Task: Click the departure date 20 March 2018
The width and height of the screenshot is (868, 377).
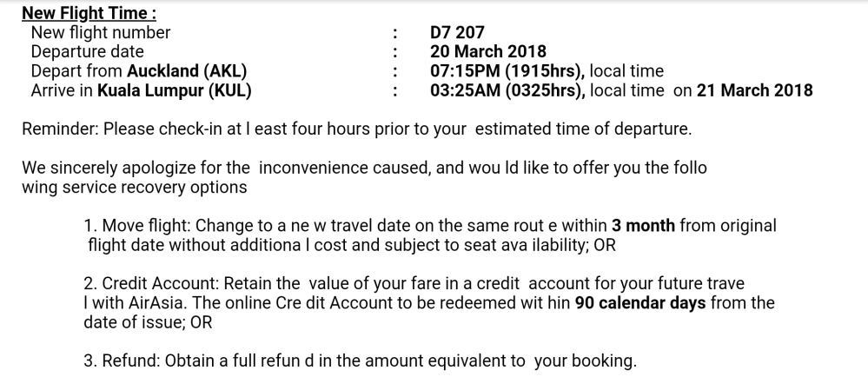Action: [488, 52]
